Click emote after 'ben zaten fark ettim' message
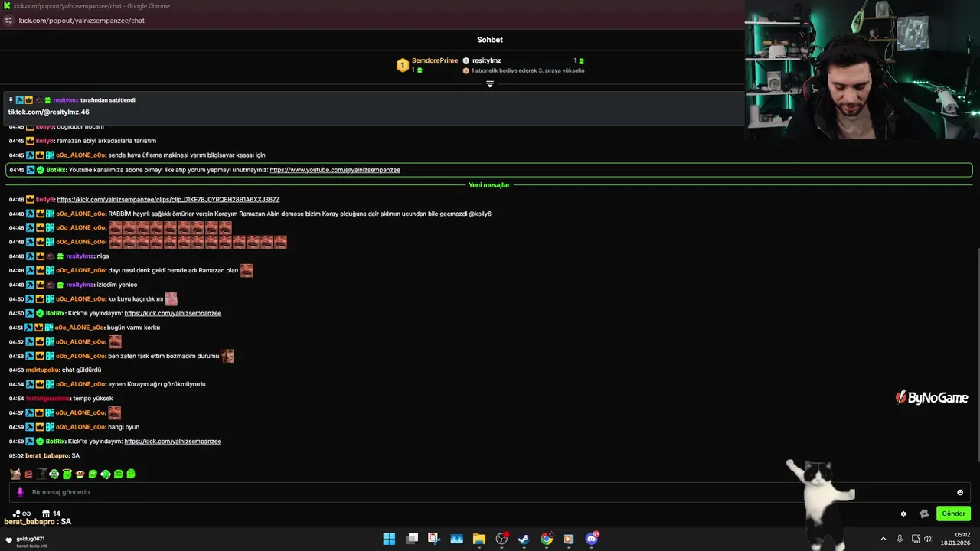Image resolution: width=980 pixels, height=551 pixels. [227, 356]
